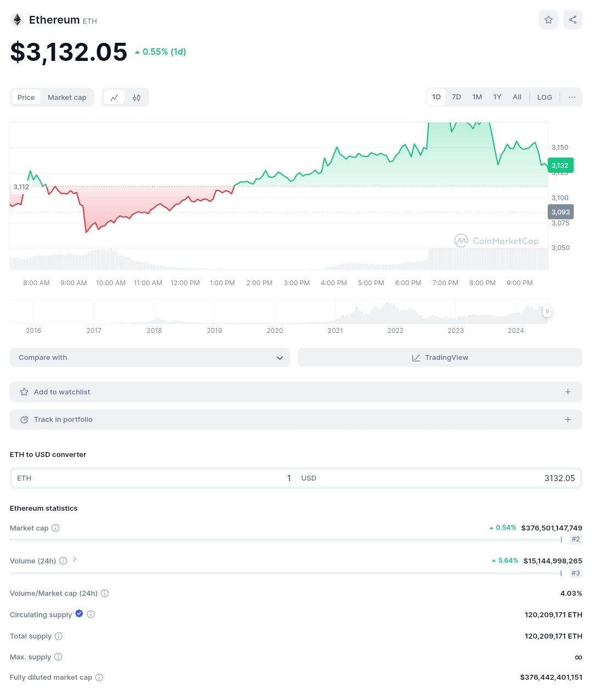Click the Market cap rank slider bar

point(286,540)
